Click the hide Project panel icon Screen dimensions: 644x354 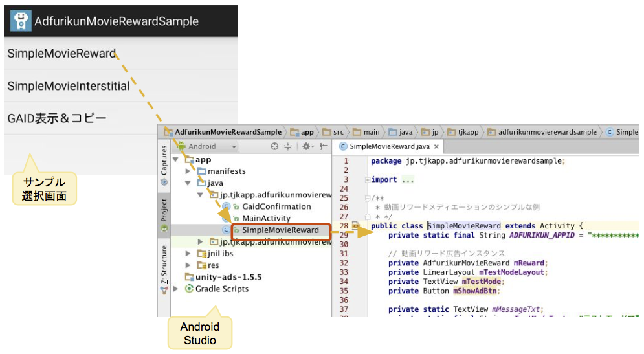click(x=323, y=146)
